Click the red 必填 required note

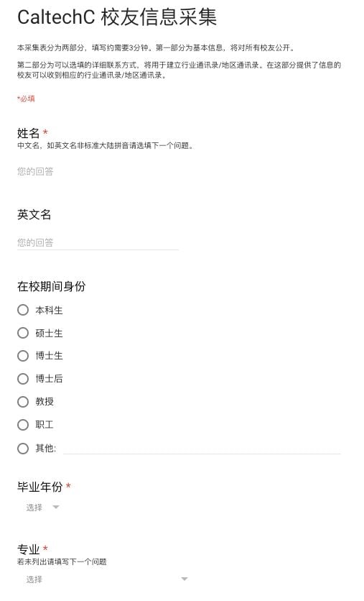(x=26, y=99)
